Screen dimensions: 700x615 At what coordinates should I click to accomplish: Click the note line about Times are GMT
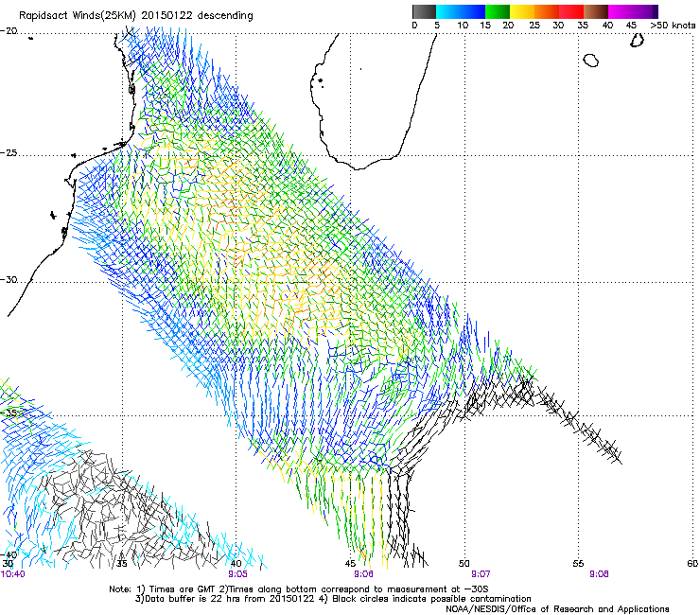(299, 589)
